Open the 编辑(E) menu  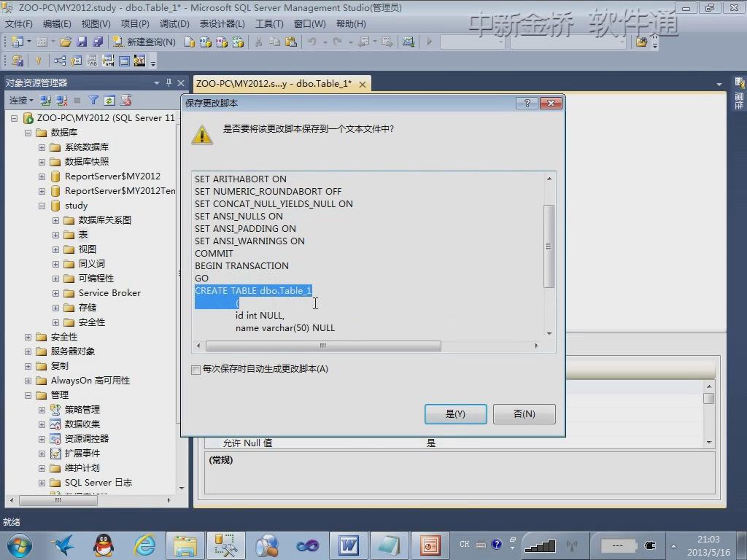pyautogui.click(x=57, y=24)
